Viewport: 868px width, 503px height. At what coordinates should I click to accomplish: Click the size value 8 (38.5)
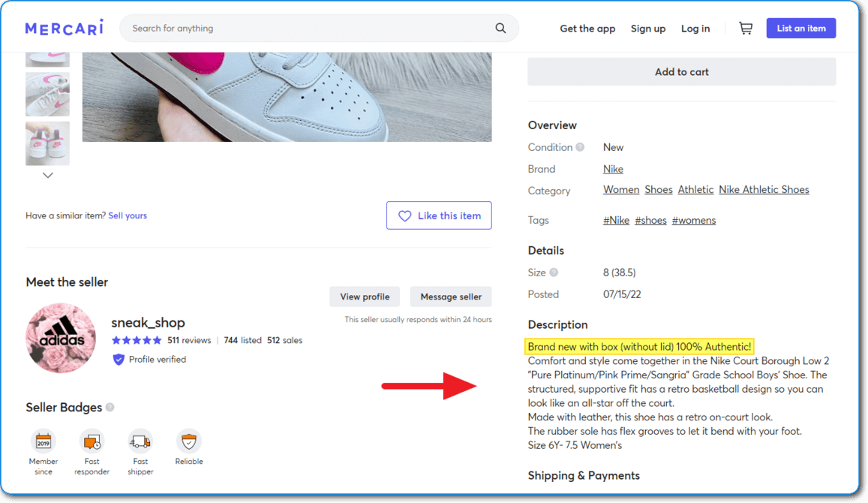[620, 273]
